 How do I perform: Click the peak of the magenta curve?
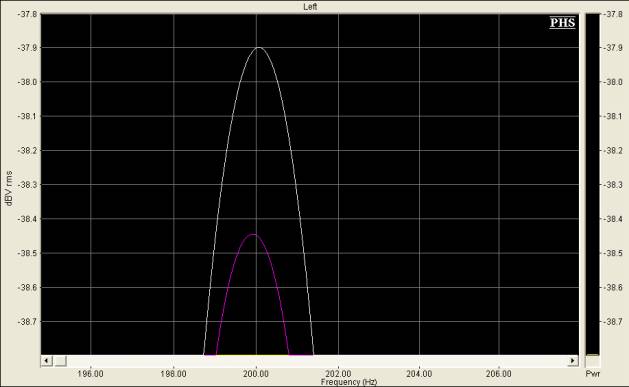pyautogui.click(x=253, y=234)
